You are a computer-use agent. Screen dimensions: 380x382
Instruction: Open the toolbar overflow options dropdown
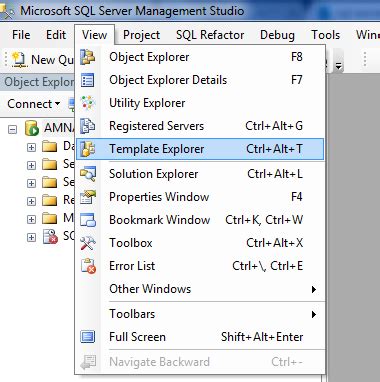click(338, 66)
